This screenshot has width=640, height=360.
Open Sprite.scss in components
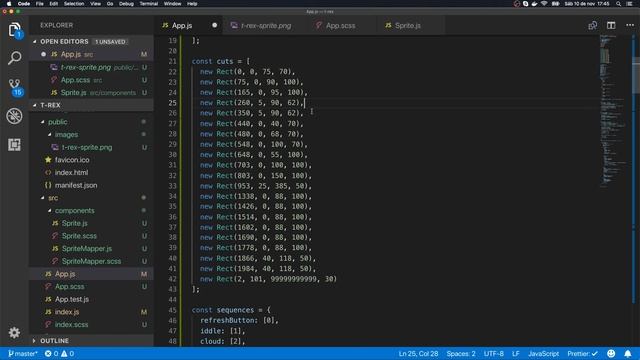91,236
